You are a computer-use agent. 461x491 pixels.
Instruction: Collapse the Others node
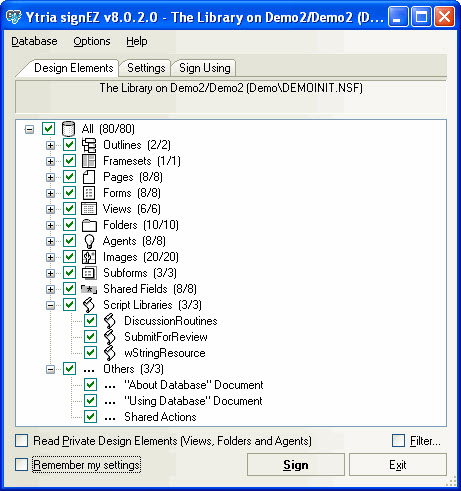coord(50,369)
